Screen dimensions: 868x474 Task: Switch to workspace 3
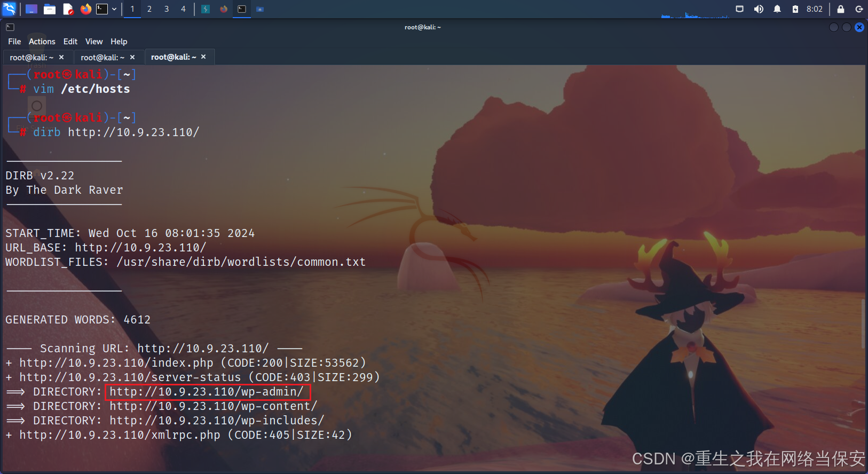(x=167, y=9)
